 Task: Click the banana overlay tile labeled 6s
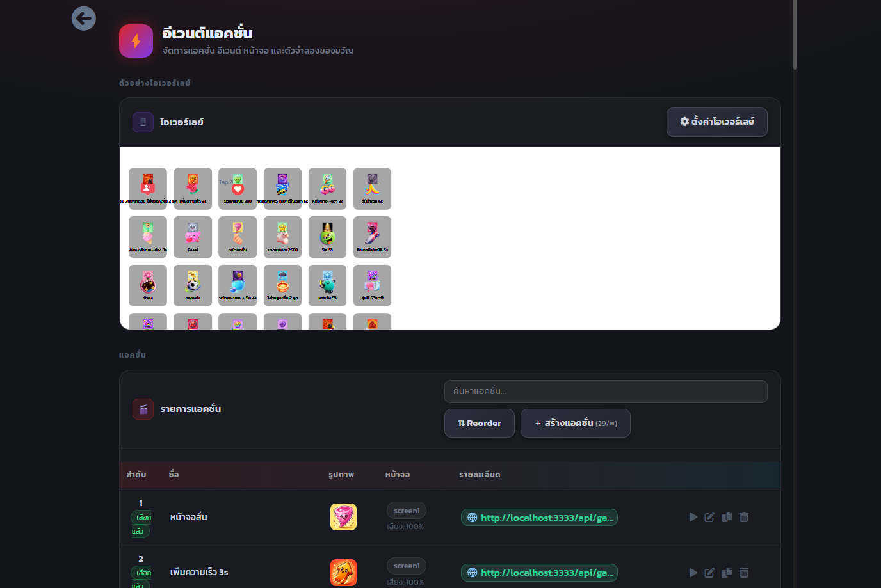(x=372, y=188)
